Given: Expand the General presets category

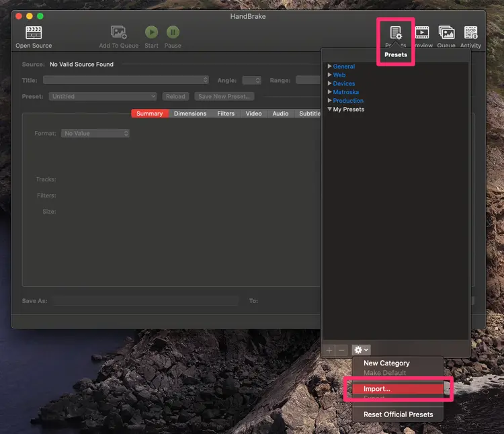Looking at the screenshot, I should pos(329,67).
